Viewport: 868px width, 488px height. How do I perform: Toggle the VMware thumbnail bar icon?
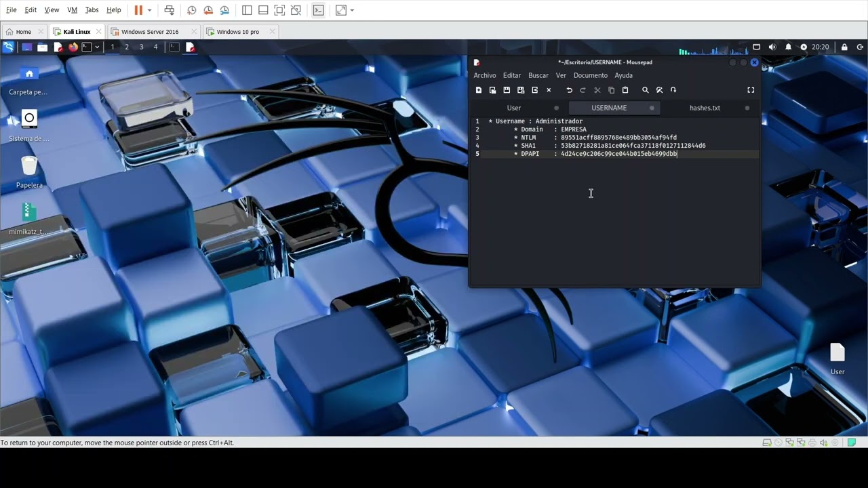263,10
